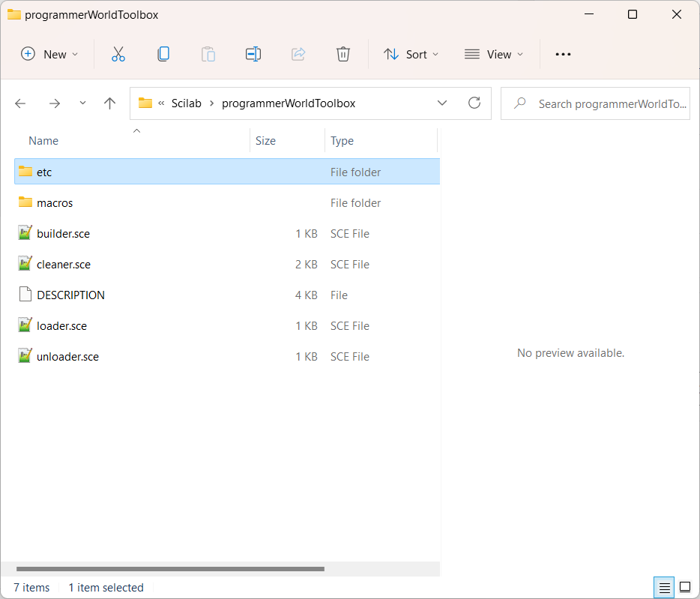This screenshot has width=700, height=599.
Task: Expand the hidden breadcrumb path chevrons
Action: [x=162, y=103]
